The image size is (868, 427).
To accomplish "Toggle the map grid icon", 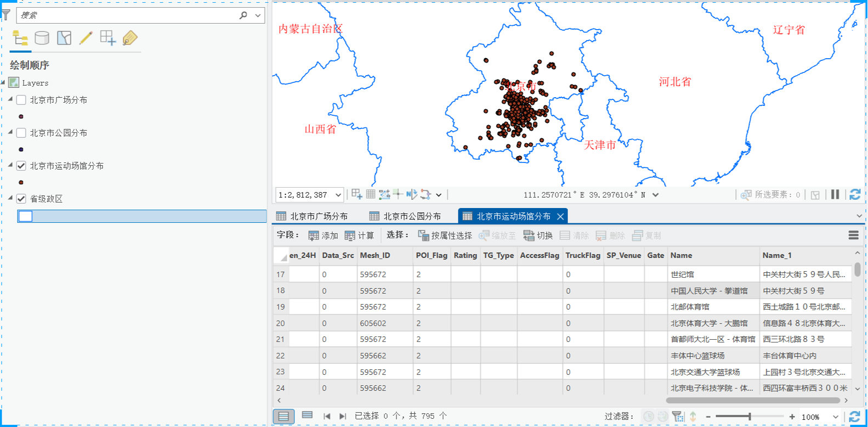I will coord(371,194).
